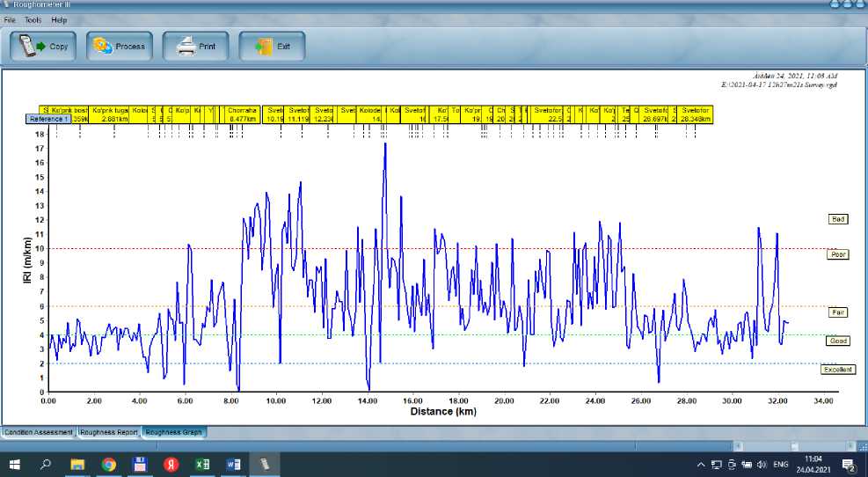
Task: Click the Ko'prik tuga 2.681km marker
Action: pos(111,114)
